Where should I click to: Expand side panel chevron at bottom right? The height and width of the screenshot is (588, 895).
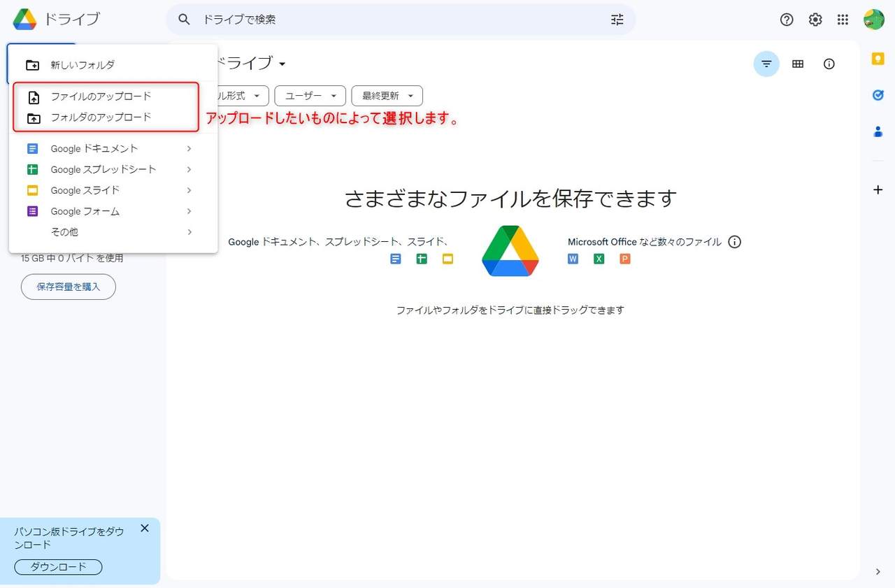coord(878,572)
